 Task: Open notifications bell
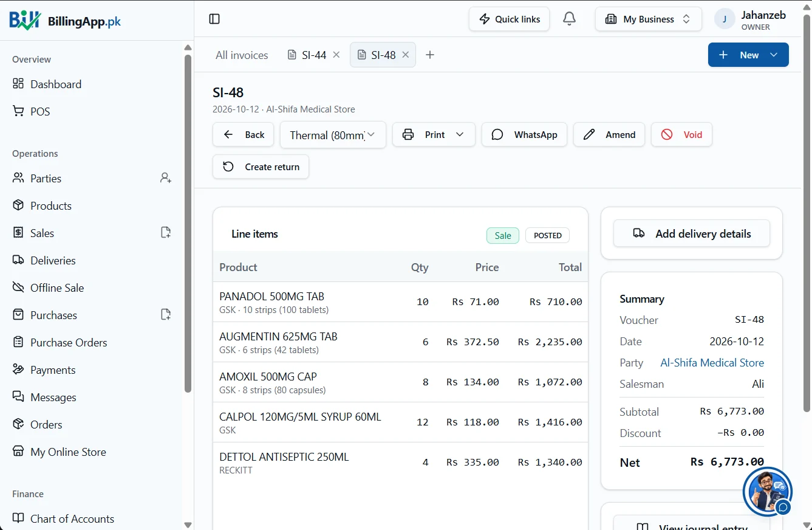569,19
